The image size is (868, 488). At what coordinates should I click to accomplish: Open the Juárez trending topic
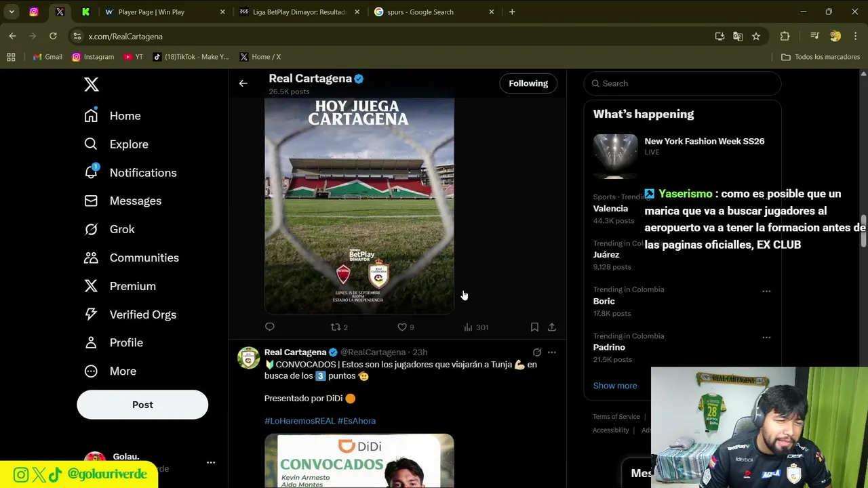pyautogui.click(x=606, y=255)
